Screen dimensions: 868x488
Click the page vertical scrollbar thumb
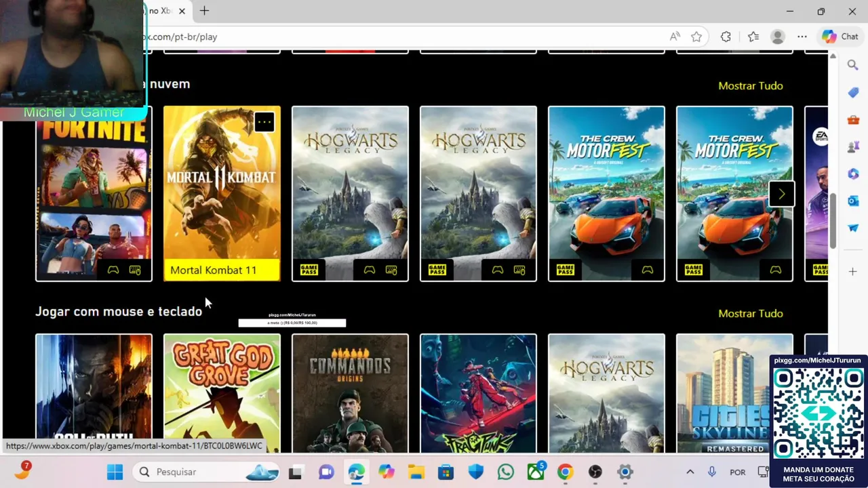(x=832, y=221)
